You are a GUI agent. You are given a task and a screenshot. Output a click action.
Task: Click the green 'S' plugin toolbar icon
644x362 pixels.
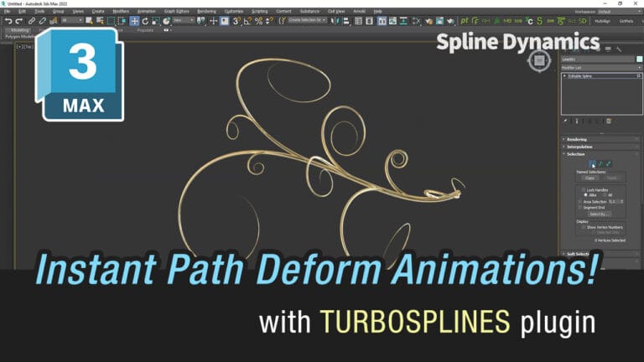coord(539,21)
